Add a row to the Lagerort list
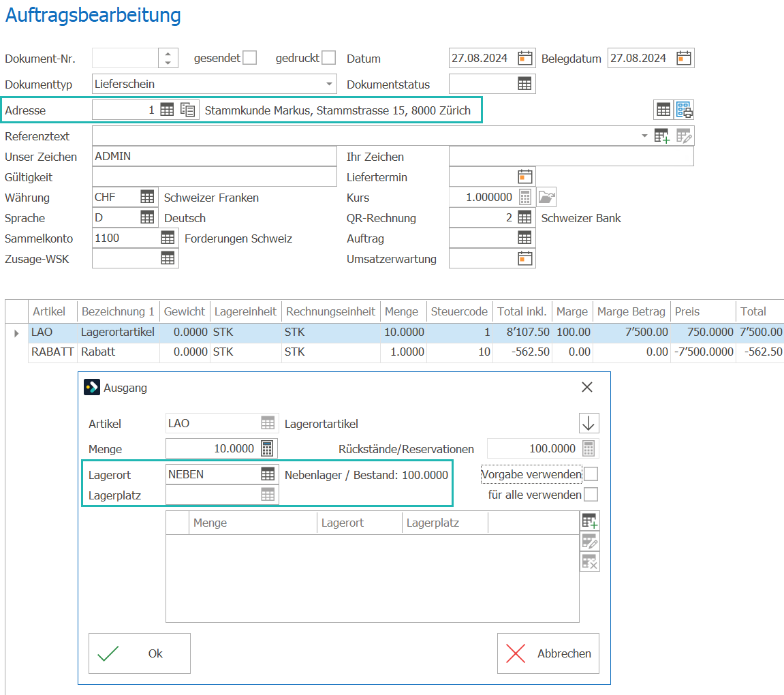This screenshot has width=784, height=695. point(589,521)
